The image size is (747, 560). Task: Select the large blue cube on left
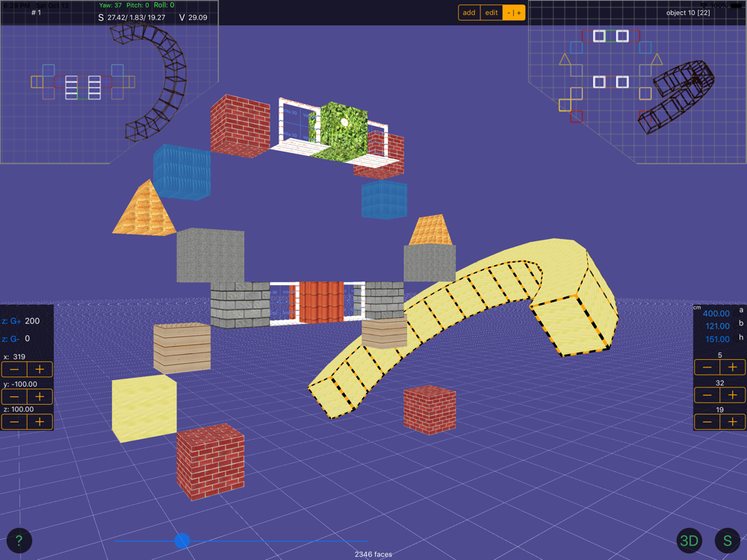tap(182, 172)
